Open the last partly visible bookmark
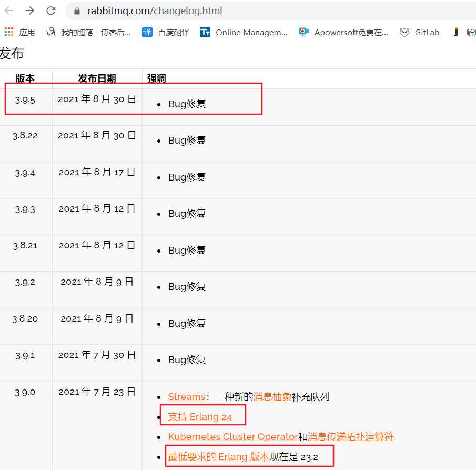Viewport: 476px width, 470px height. [x=464, y=32]
